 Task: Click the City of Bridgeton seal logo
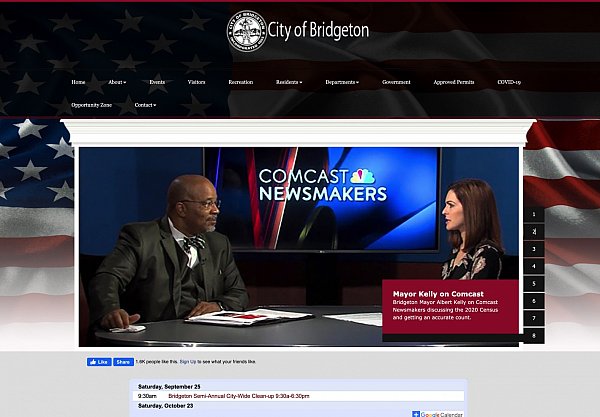(246, 31)
